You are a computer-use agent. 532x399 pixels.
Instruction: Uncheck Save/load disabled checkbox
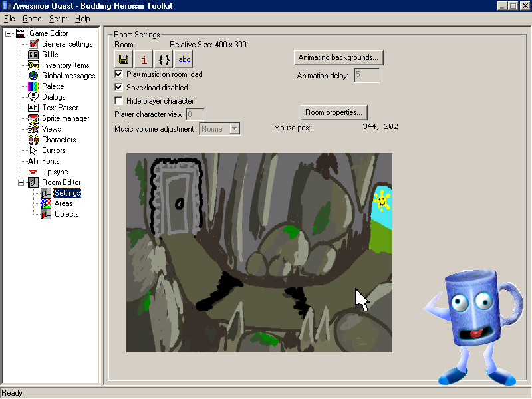tap(119, 88)
